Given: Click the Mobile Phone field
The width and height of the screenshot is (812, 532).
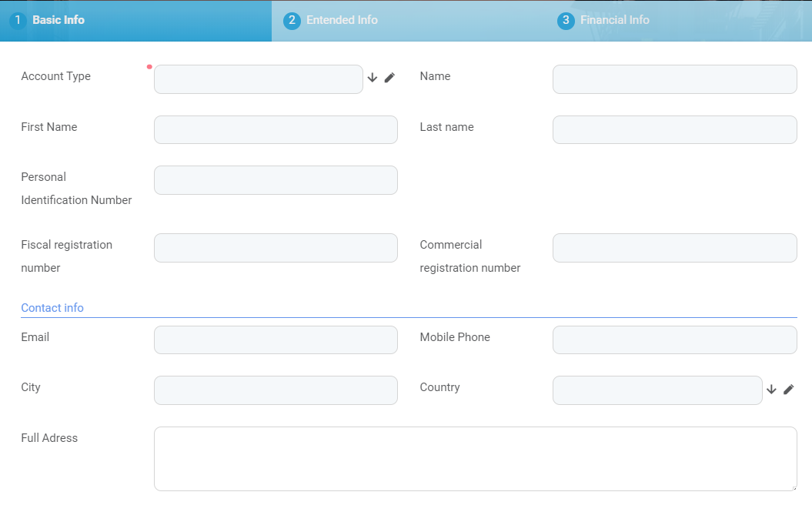Looking at the screenshot, I should (x=674, y=340).
